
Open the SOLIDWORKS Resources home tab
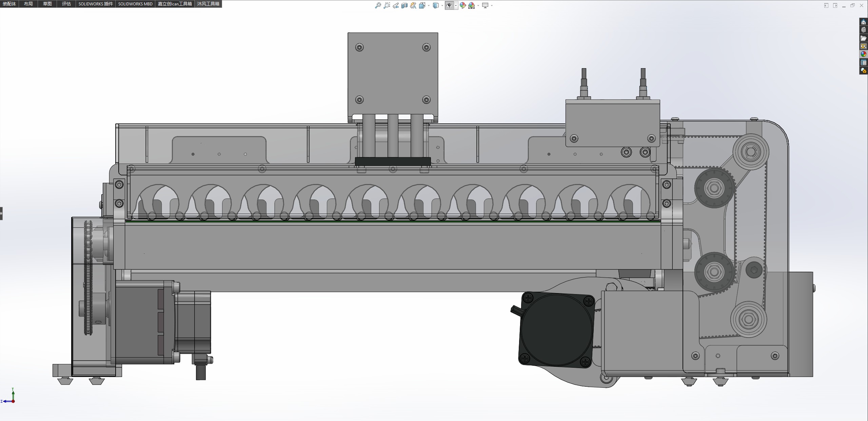click(x=863, y=22)
